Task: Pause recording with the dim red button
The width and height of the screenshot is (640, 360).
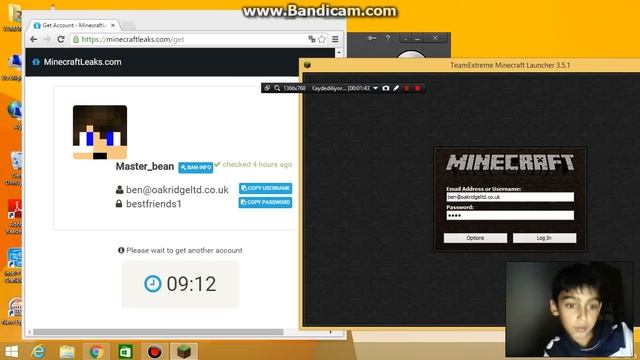Action: point(407,88)
